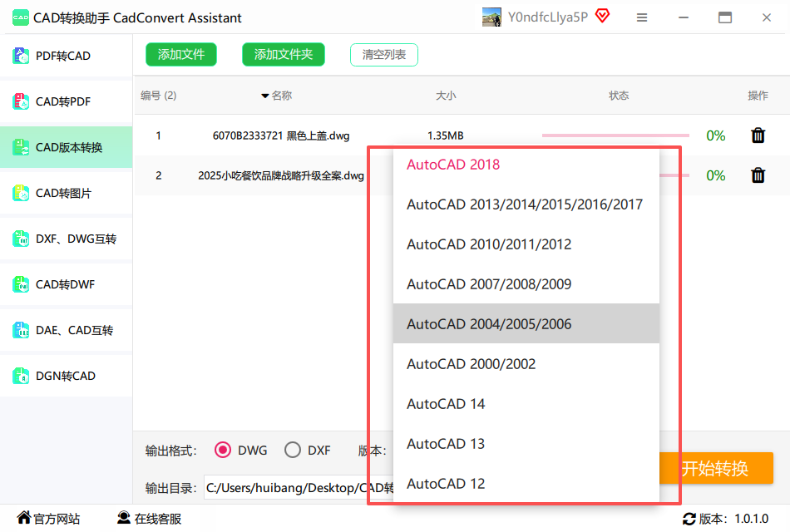Click file name 6070B2333721 黑色上盖.dwg

280,135
